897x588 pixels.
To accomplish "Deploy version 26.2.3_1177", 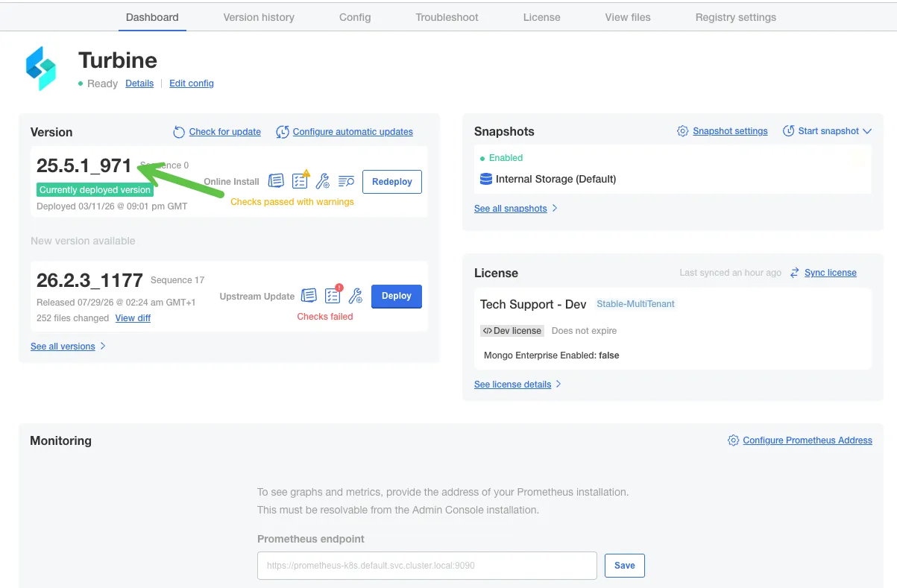I will [397, 296].
